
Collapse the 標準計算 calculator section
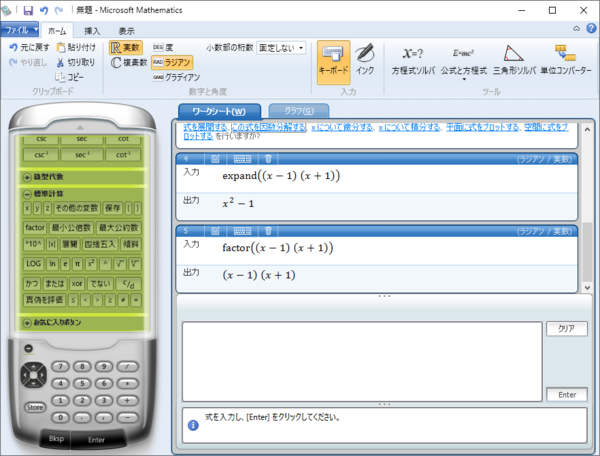pyautogui.click(x=27, y=194)
